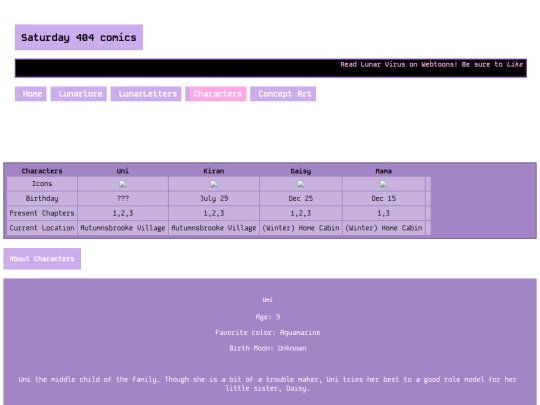
Task: Click Daisy's broken icon image
Action: point(301,184)
